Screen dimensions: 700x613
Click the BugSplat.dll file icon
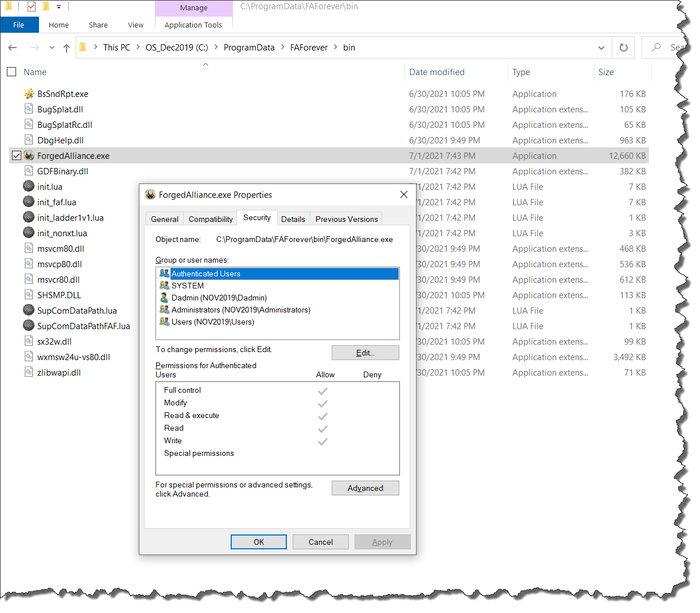tap(29, 109)
